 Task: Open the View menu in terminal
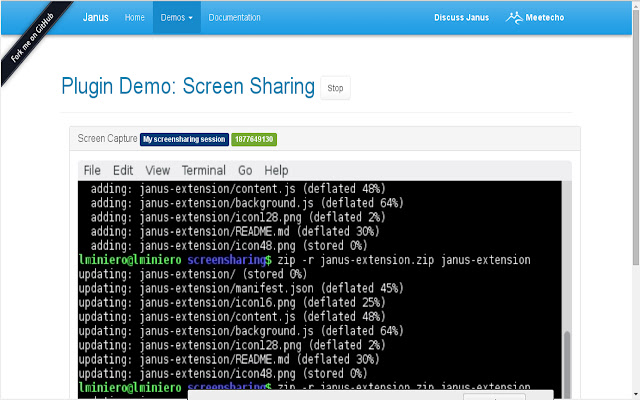pos(157,170)
